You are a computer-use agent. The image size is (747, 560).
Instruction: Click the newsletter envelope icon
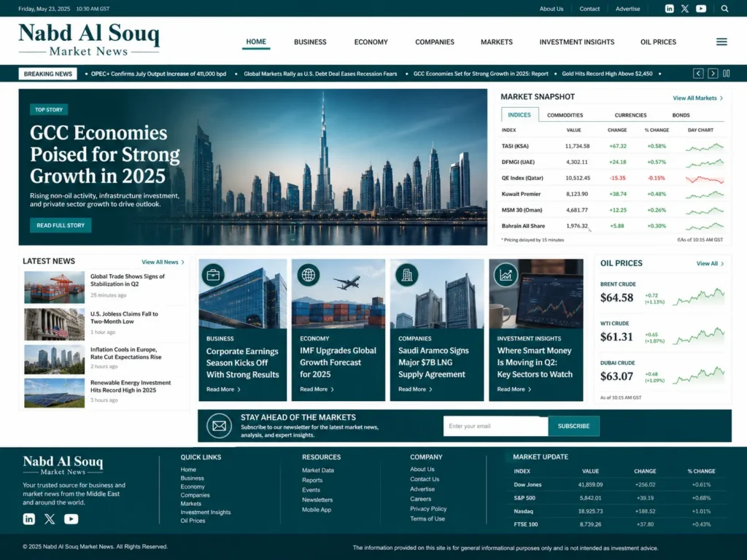[x=219, y=426]
